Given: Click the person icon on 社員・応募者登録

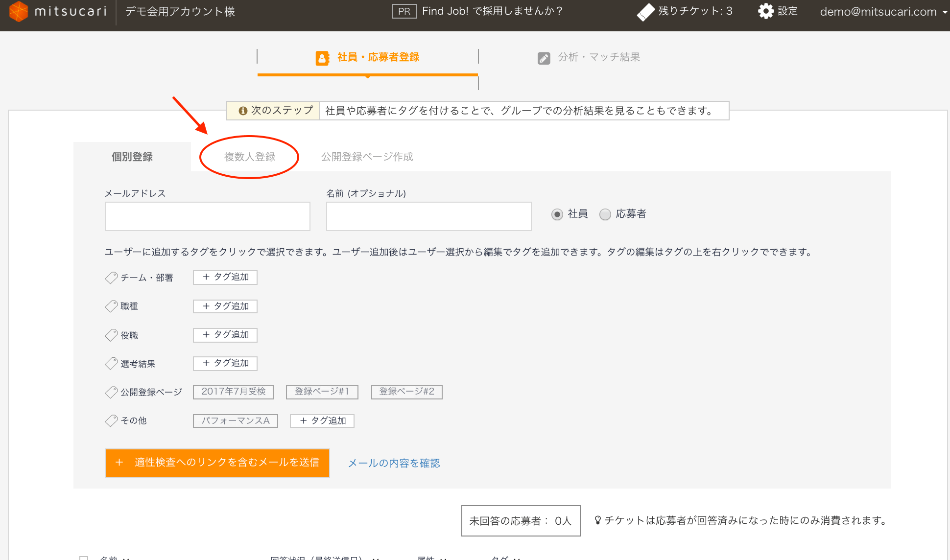Looking at the screenshot, I should [x=322, y=57].
